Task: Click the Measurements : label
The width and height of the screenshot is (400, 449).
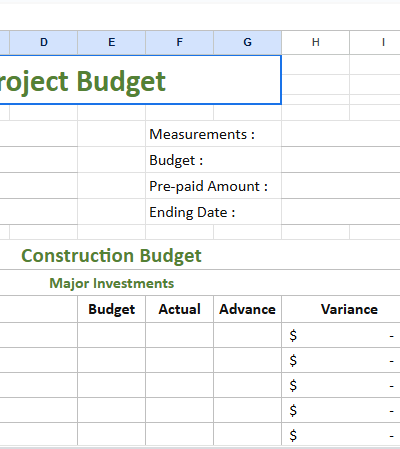Action: (x=202, y=134)
